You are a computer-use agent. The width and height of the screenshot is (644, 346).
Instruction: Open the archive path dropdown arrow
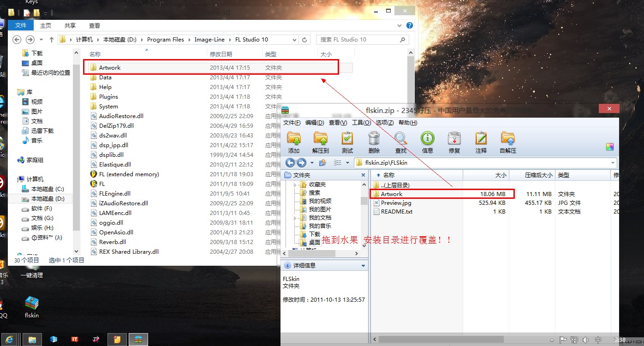(x=613, y=163)
